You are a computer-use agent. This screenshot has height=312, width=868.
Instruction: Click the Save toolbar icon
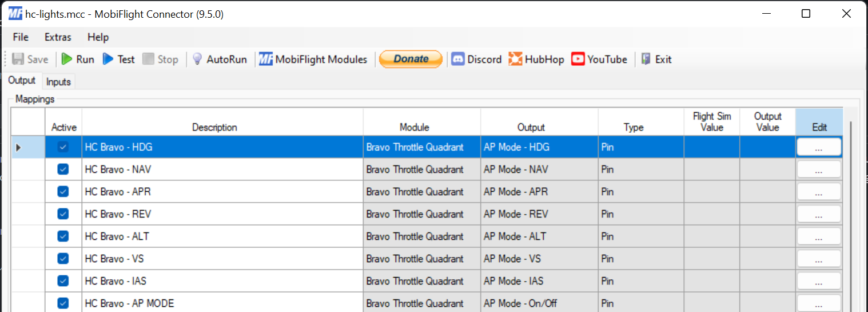tap(18, 59)
